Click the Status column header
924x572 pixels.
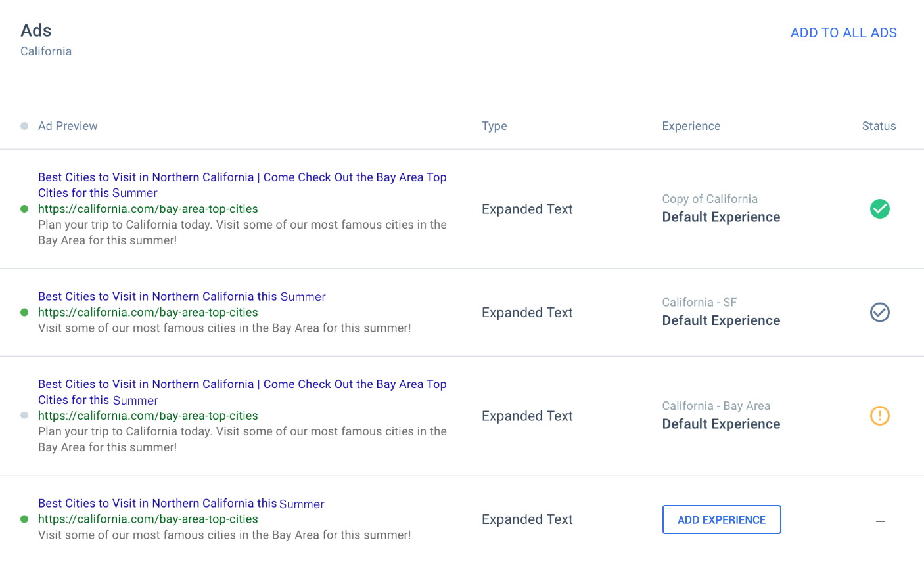coord(879,126)
